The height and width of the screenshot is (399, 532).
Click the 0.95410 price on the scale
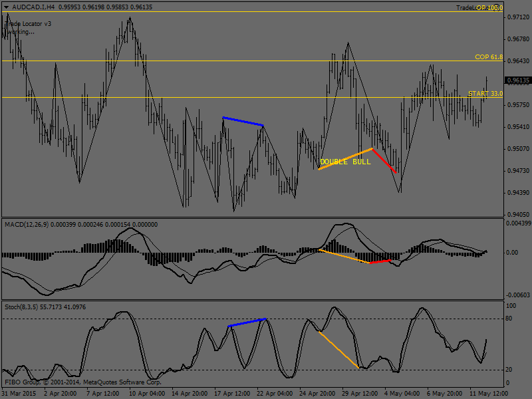click(517, 127)
